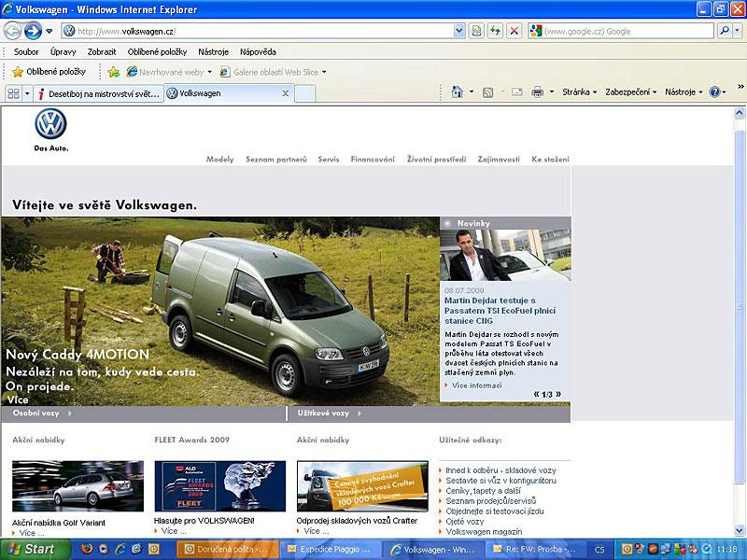Click Sestavte si vůz v konfigurátoru link
747x560 pixels.
[500, 481]
